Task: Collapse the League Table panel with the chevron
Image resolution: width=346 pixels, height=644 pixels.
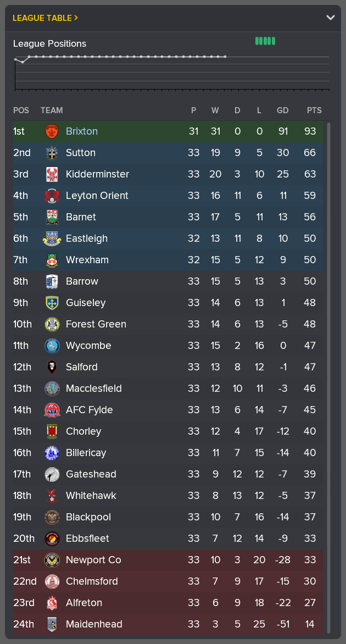Action: coord(331,17)
